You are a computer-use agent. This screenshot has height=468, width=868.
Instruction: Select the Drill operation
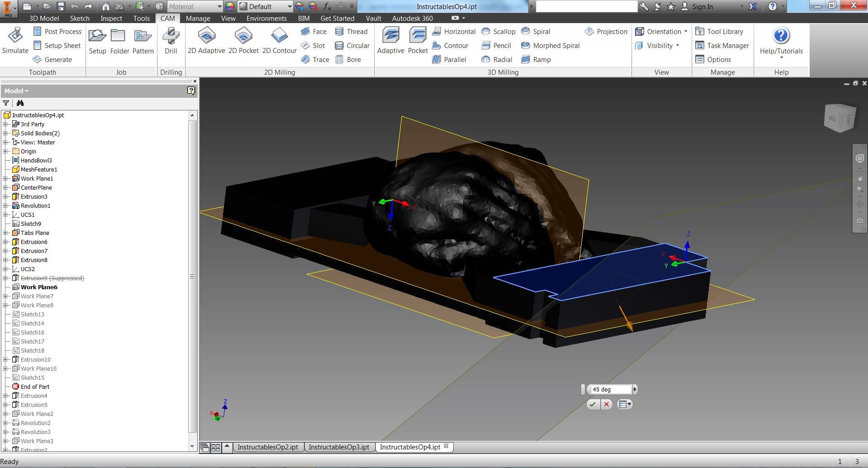[171, 41]
